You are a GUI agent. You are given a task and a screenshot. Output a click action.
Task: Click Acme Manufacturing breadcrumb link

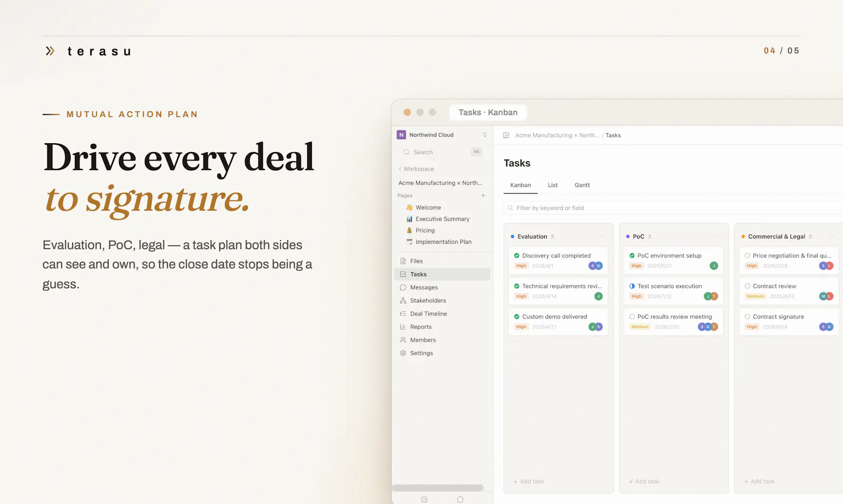click(x=557, y=135)
